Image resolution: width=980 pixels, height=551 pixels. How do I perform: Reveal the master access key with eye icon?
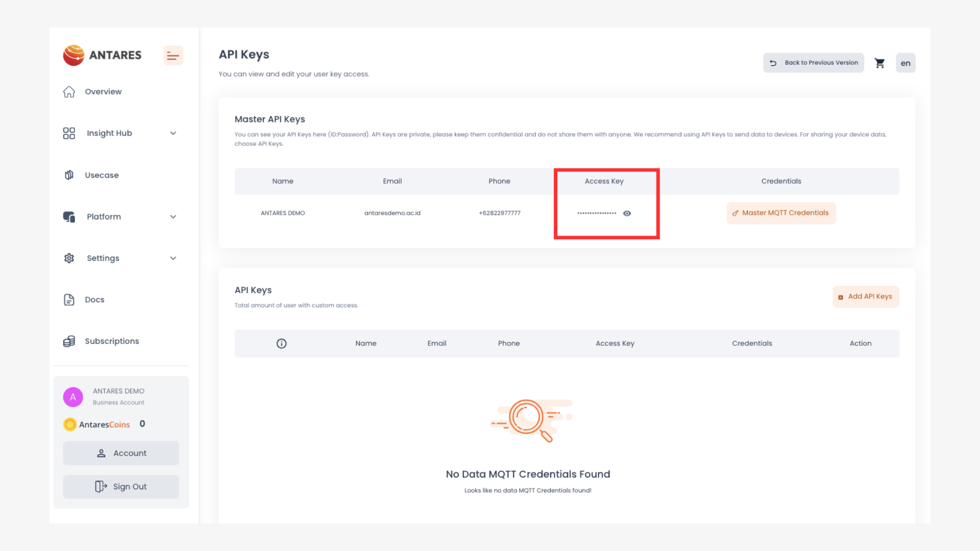627,214
